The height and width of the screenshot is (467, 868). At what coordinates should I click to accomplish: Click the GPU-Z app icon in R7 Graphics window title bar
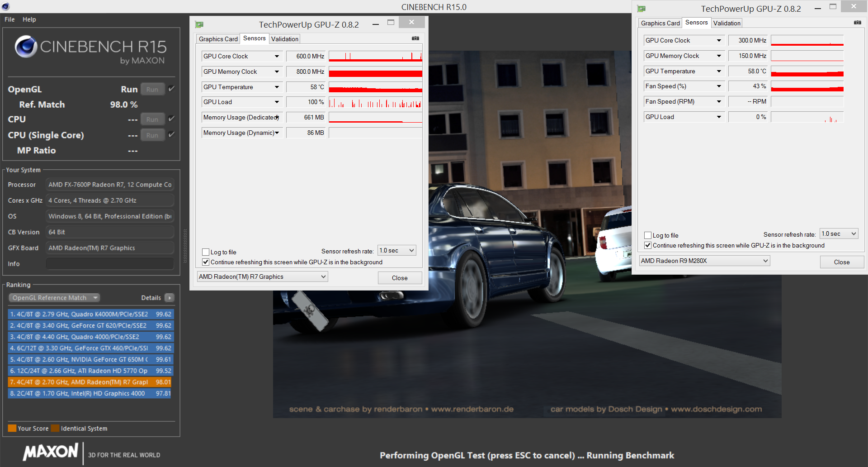[199, 24]
